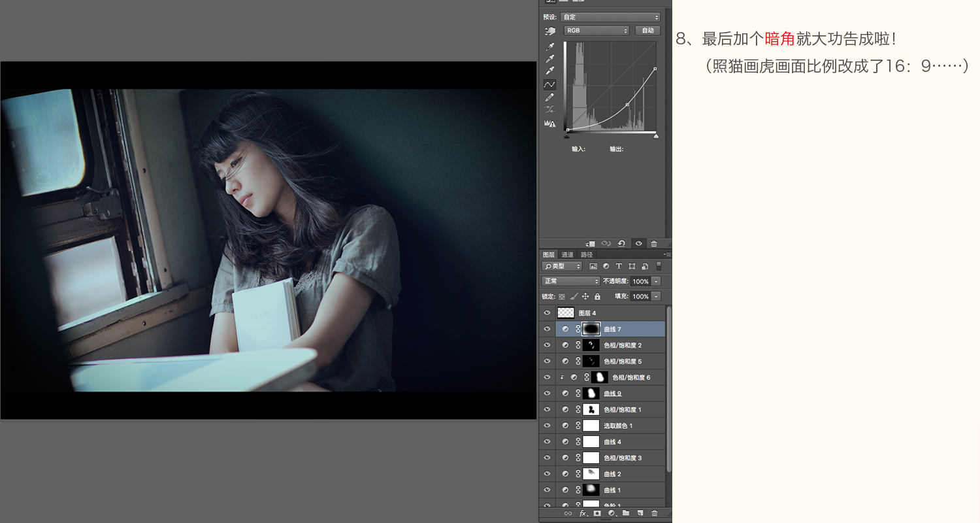The height and width of the screenshot is (523, 980).
Task: Click the white point slider under the curve
Action: [x=655, y=136]
